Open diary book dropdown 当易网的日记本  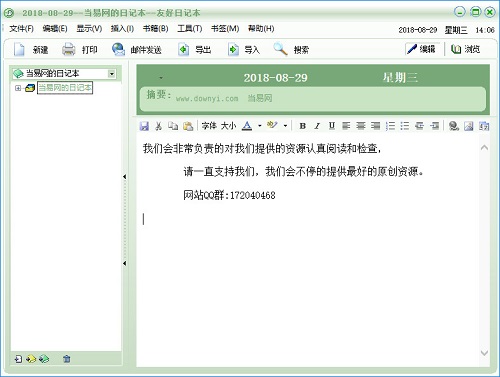[112, 74]
